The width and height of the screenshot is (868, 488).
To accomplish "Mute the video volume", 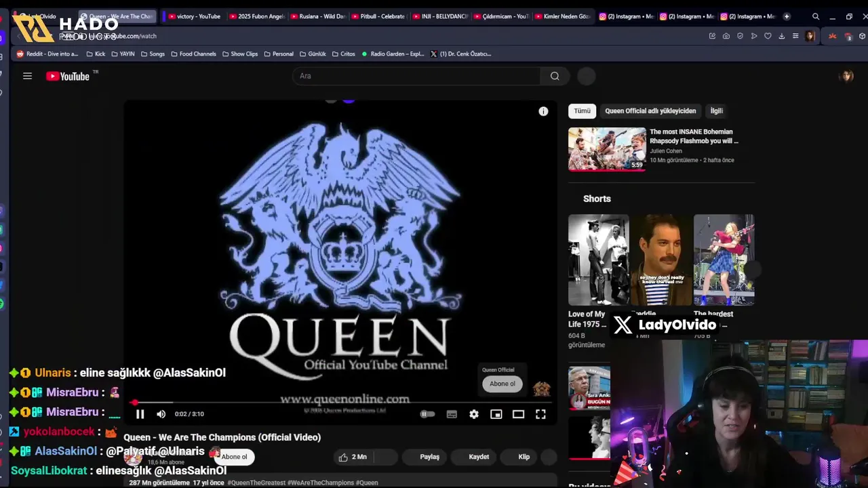I will point(161,414).
